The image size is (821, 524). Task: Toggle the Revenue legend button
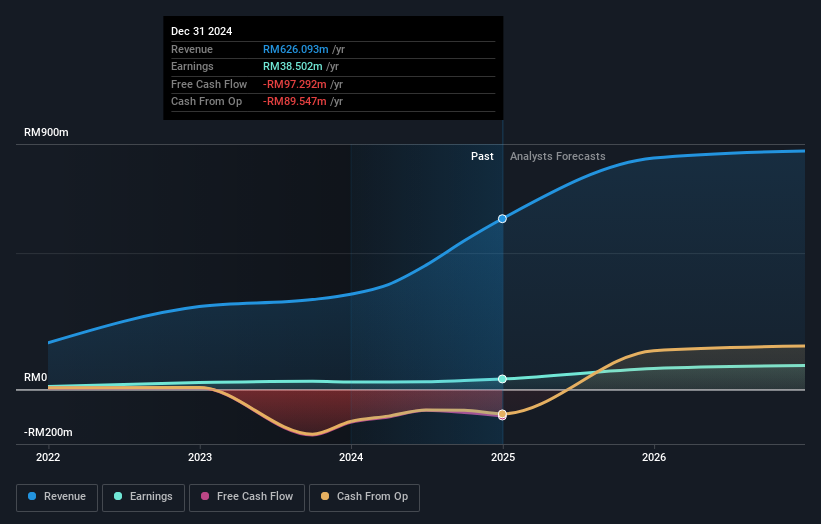click(x=57, y=497)
